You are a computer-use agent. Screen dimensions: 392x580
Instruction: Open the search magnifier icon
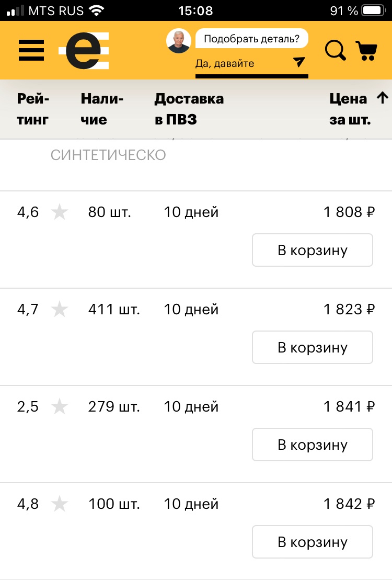(336, 50)
